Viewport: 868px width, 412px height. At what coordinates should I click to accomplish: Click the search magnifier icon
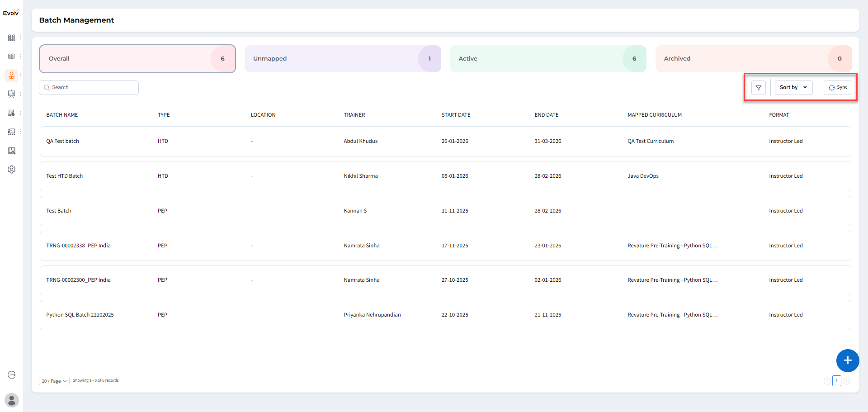[47, 88]
